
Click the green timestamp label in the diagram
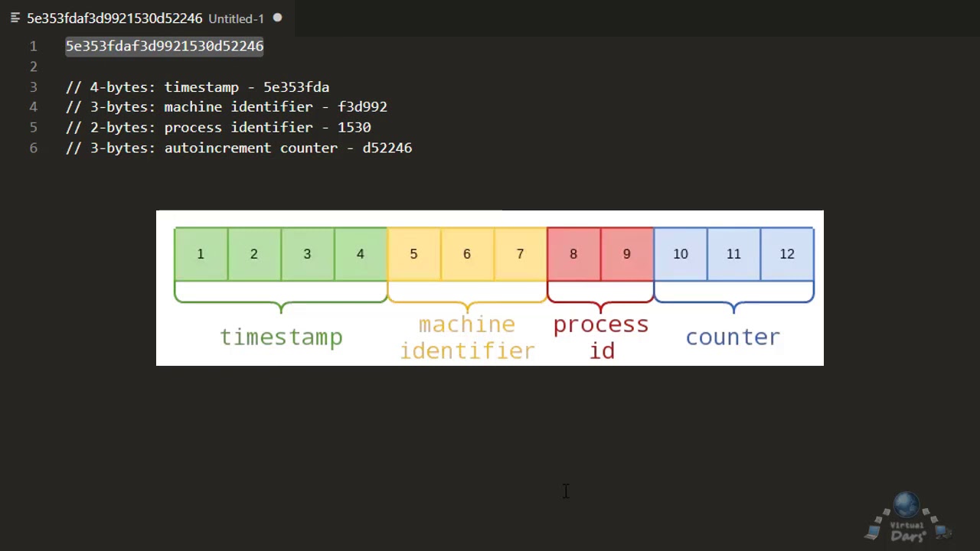(x=281, y=337)
